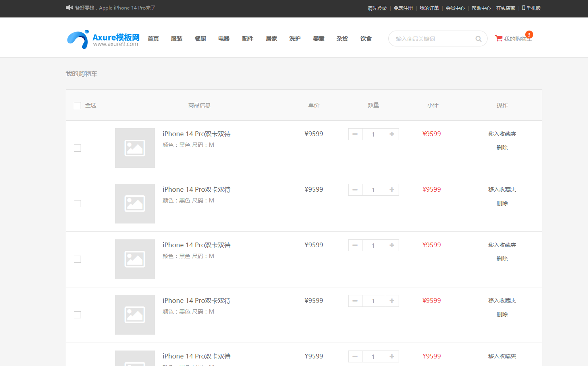Open the 居家 category
Viewport: 588px width, 366px height.
coord(272,39)
